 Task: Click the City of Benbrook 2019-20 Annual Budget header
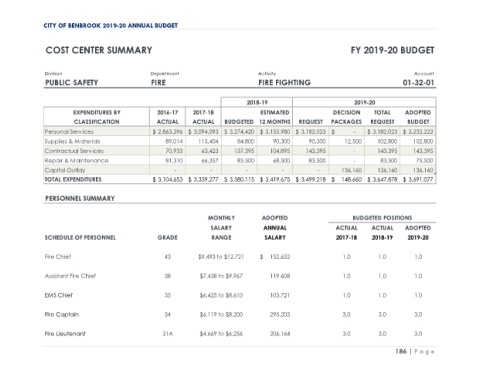[x=111, y=26]
